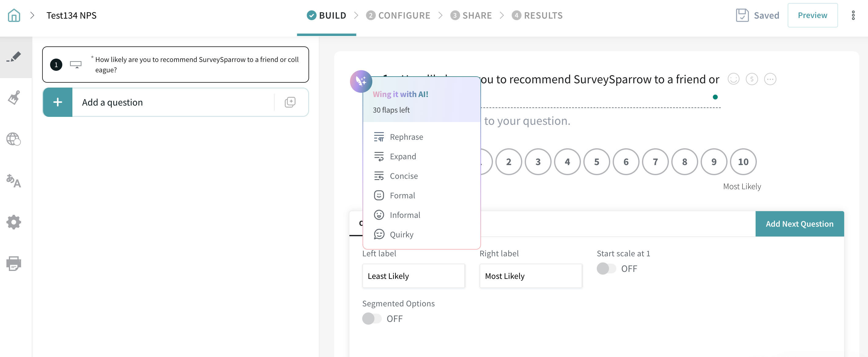The height and width of the screenshot is (357, 868).
Task: Click the Preview button top right
Action: tap(812, 15)
